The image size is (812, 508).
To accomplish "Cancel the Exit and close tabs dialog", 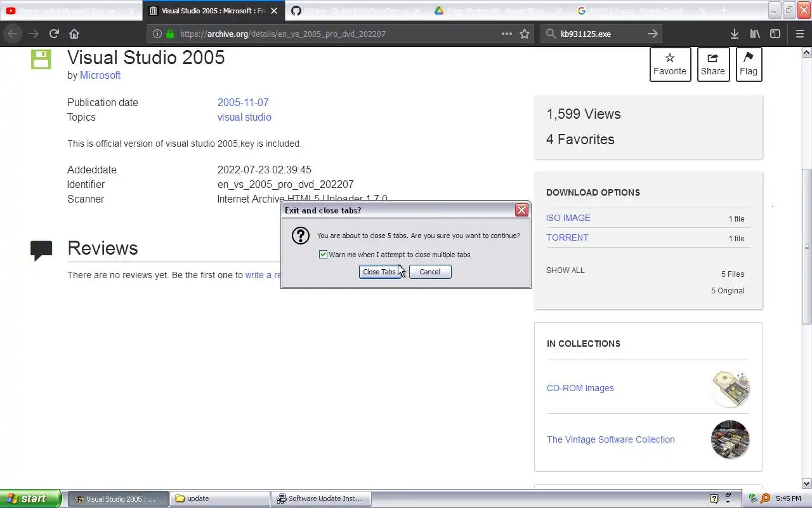I will pyautogui.click(x=429, y=272).
